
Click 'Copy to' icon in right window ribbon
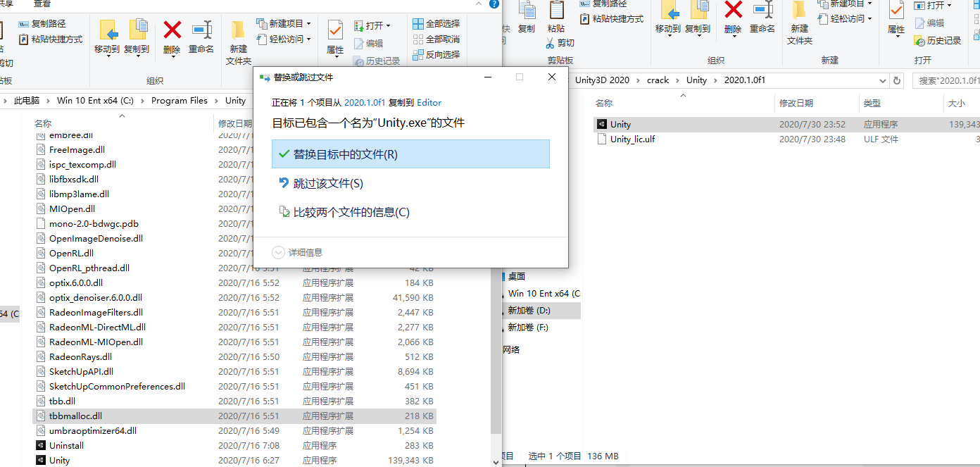pos(698,17)
